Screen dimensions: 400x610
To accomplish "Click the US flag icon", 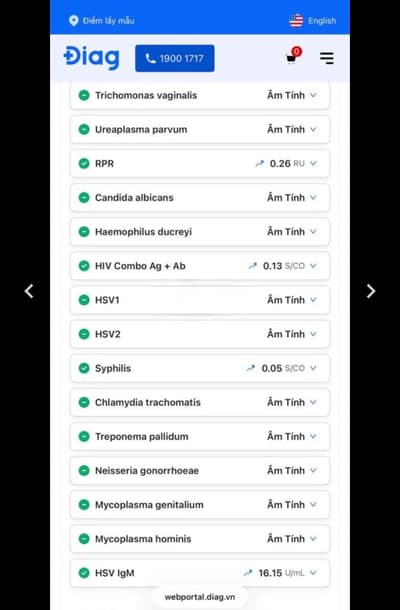I will tap(296, 21).
